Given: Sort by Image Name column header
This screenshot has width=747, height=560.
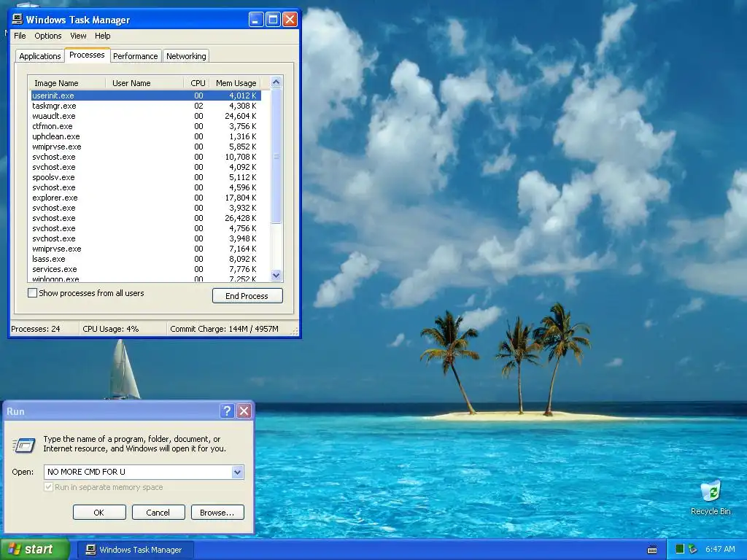Looking at the screenshot, I should [66, 83].
